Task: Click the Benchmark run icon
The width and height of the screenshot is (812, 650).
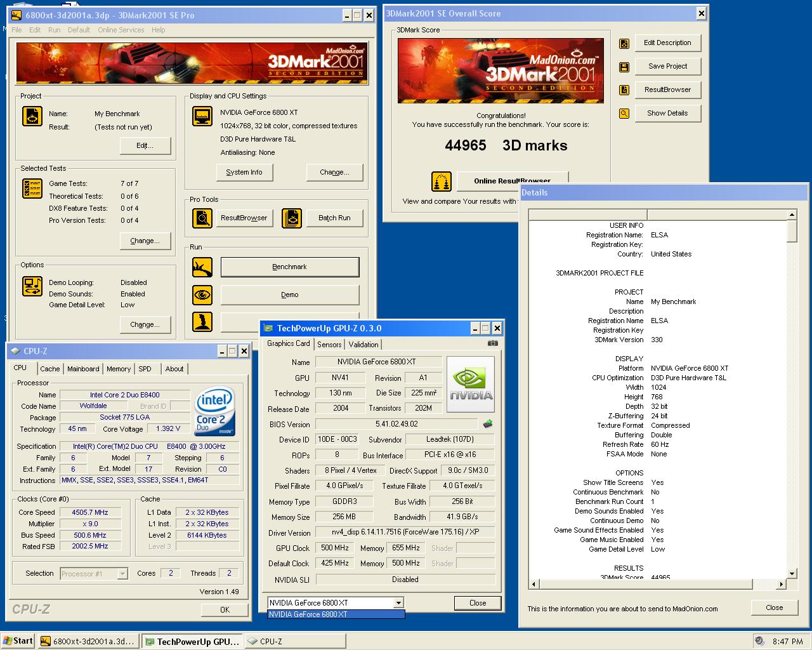Action: coord(202,267)
